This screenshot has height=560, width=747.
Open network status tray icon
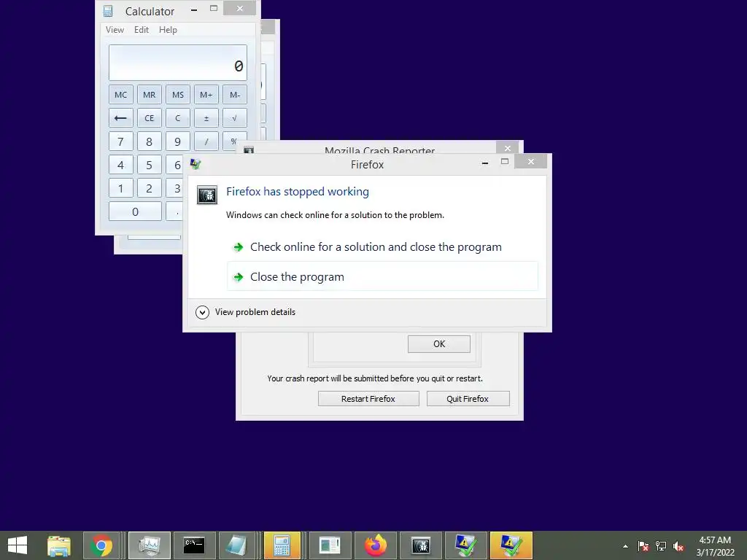661,546
